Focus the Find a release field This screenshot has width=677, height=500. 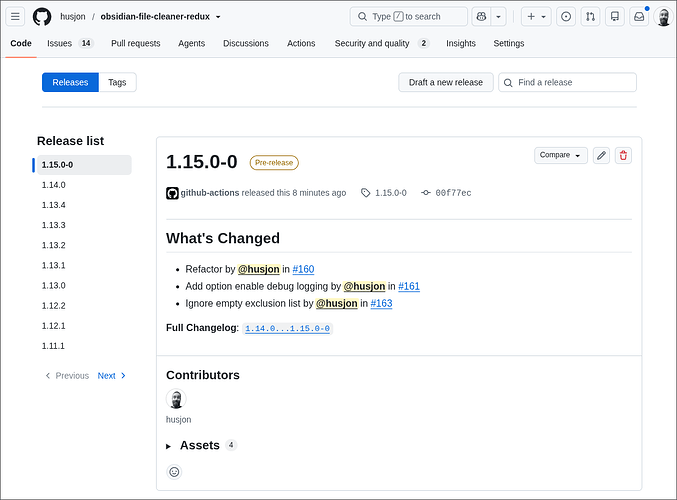567,82
